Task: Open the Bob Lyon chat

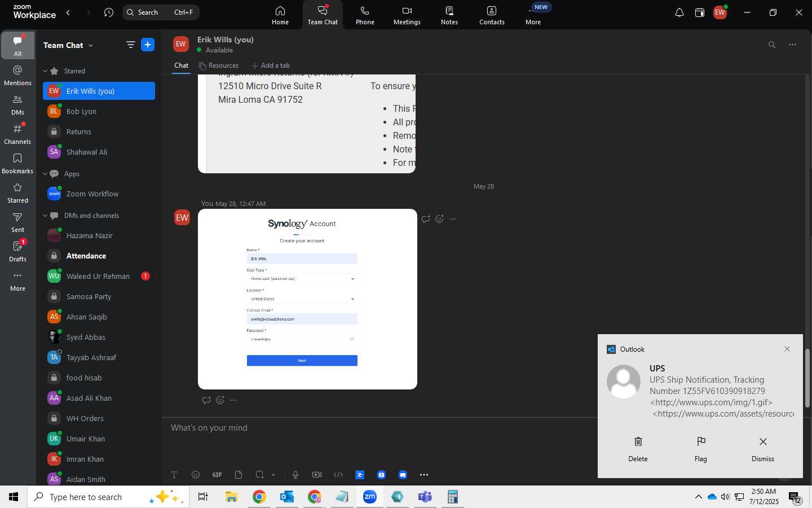Action: (x=99, y=111)
